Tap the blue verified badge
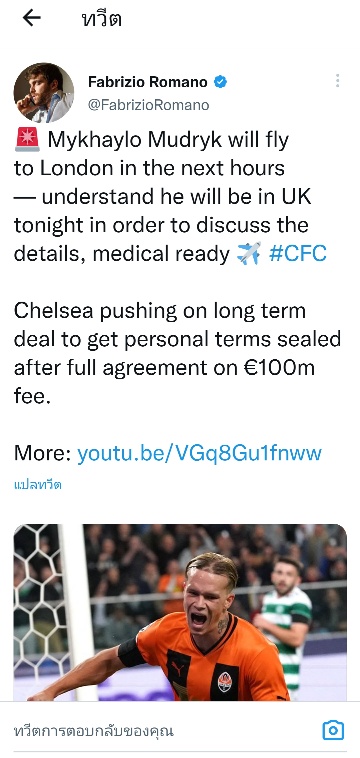The height and width of the screenshot is (758, 360). click(x=220, y=82)
